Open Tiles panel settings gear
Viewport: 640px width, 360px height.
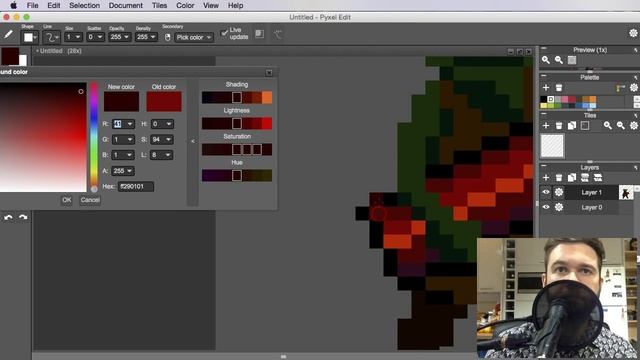pyautogui.click(x=633, y=126)
